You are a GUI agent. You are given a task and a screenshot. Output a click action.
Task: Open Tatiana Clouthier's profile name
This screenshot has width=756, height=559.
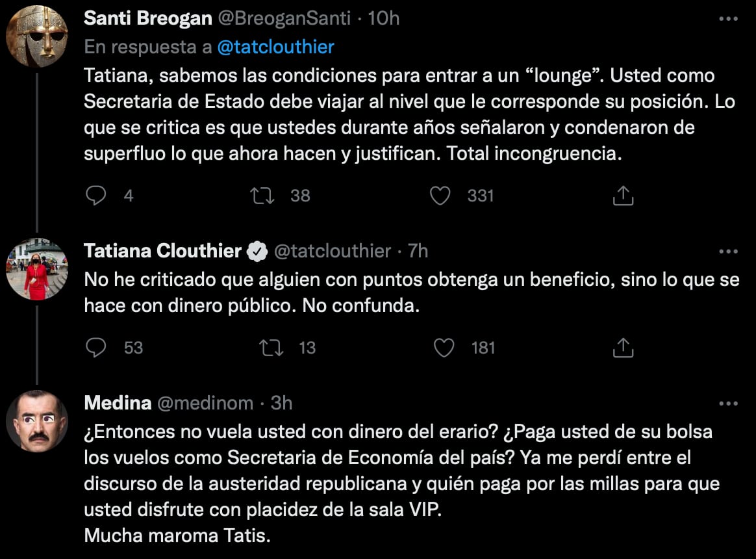coord(162,251)
